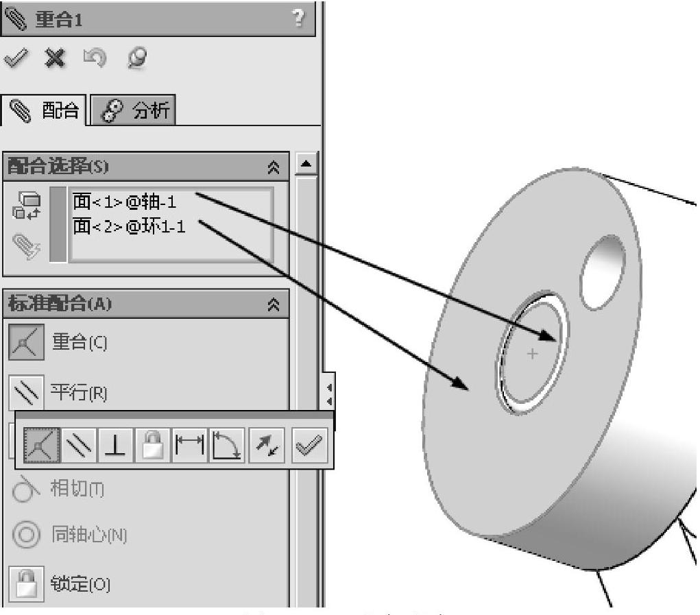Click the panel scrollbar up arrow
700x615 pixels.
306,164
